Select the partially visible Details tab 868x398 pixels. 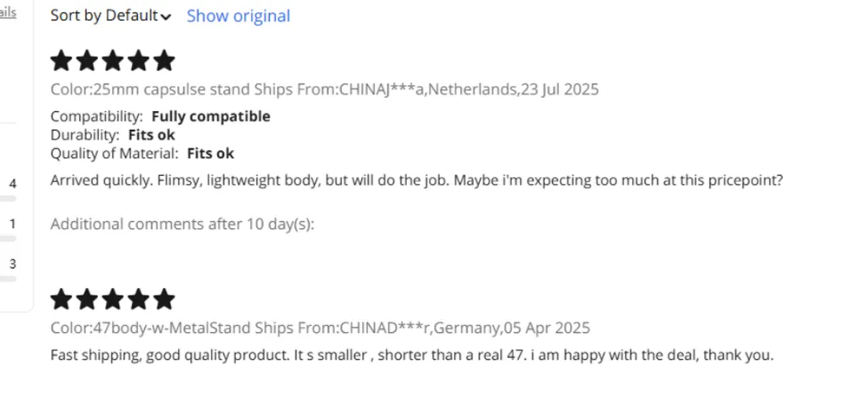pyautogui.click(x=8, y=13)
